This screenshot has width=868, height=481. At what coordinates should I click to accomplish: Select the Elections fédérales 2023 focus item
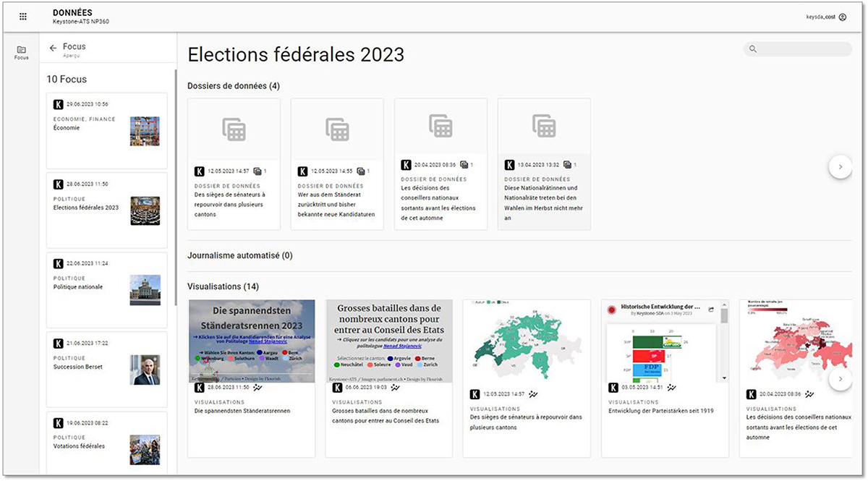107,210
